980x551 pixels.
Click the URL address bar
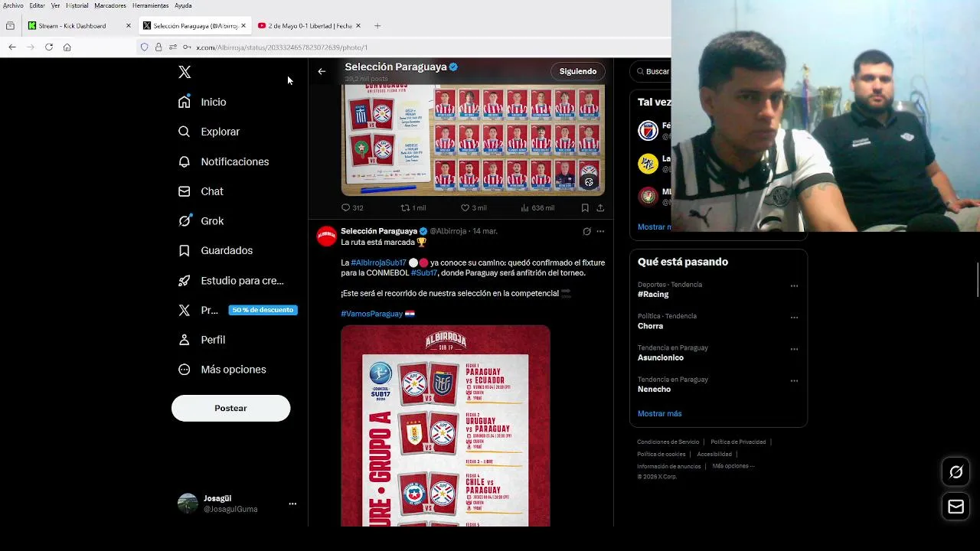(x=403, y=47)
